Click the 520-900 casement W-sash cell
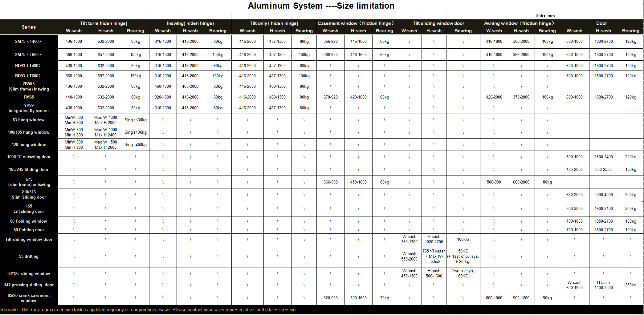Image resolution: width=644 pixels, height=315 pixels. point(330,298)
